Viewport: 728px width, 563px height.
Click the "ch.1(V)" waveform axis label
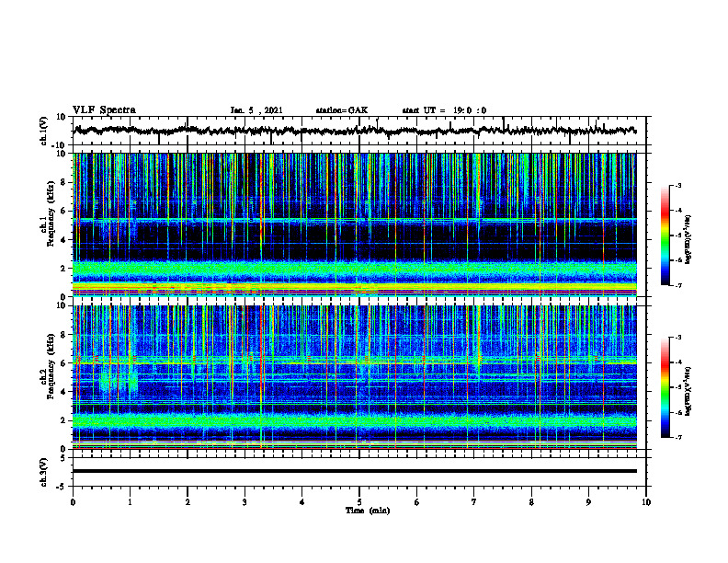pyautogui.click(x=43, y=131)
